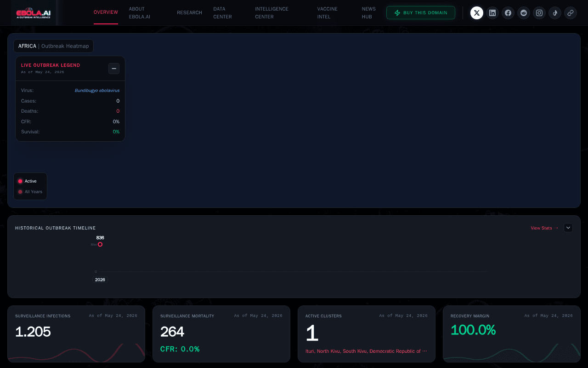Open the Intelligence Center section

click(272, 13)
